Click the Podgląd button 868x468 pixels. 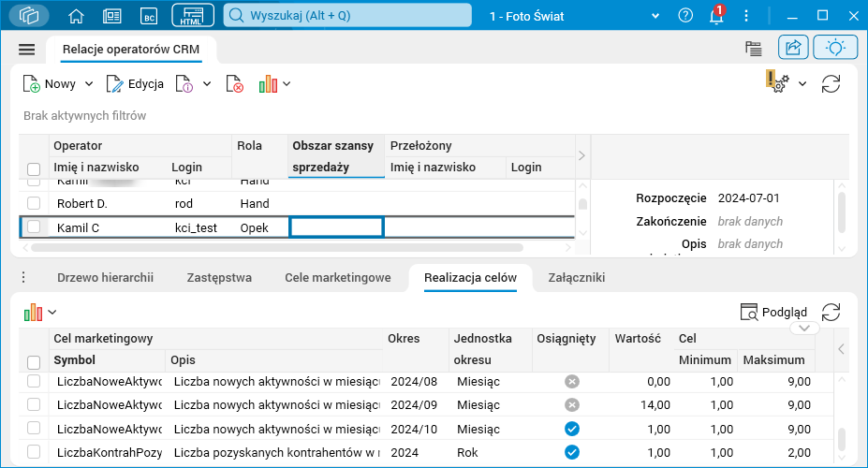pos(773,312)
